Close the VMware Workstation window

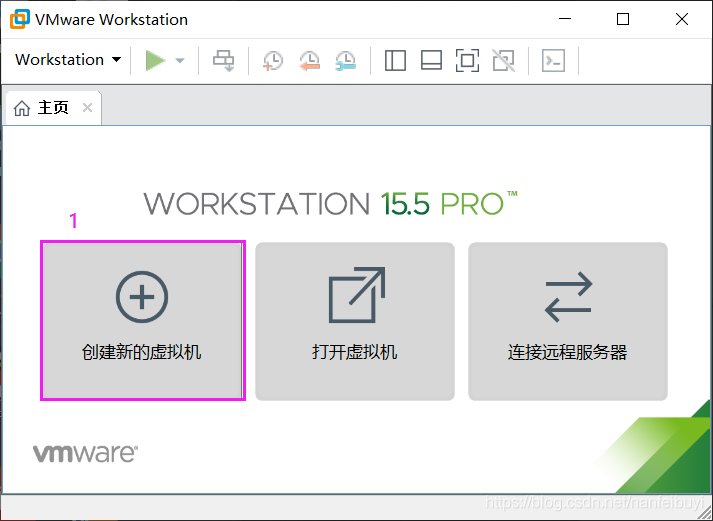[682, 19]
